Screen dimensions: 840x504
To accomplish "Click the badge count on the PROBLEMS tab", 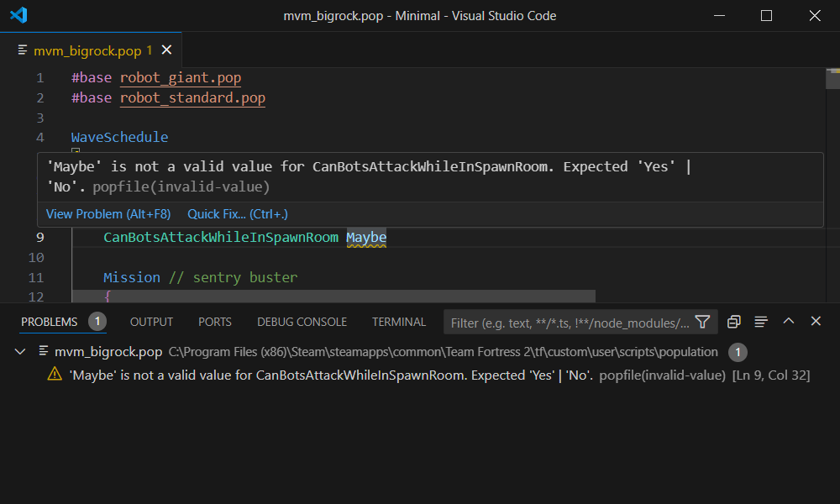I will coord(97,322).
